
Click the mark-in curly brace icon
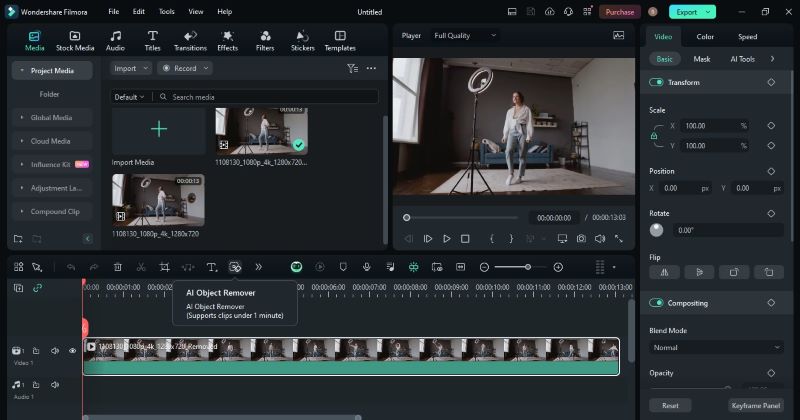click(x=492, y=238)
